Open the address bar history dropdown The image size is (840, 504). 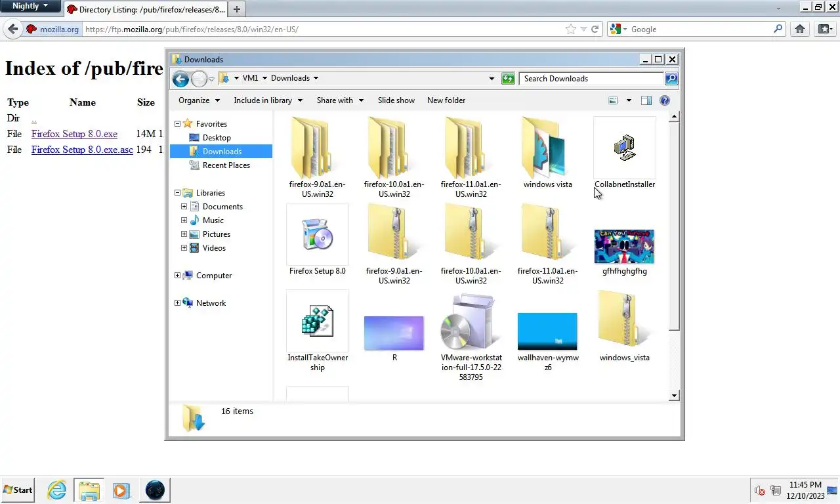coord(492,79)
